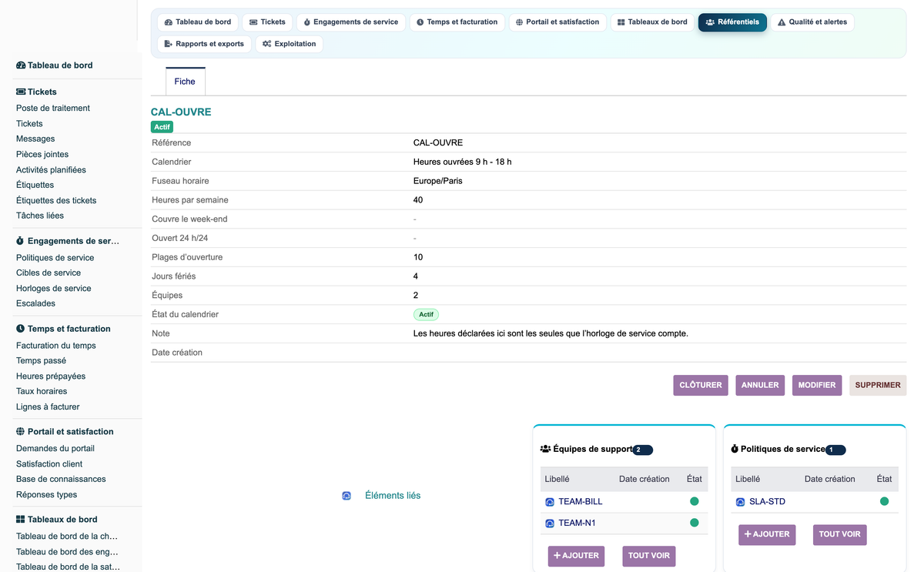This screenshot has height=572, width=924.
Task: Click sidebar Portail et satisfaction globe icon
Action: pyautogui.click(x=21, y=432)
